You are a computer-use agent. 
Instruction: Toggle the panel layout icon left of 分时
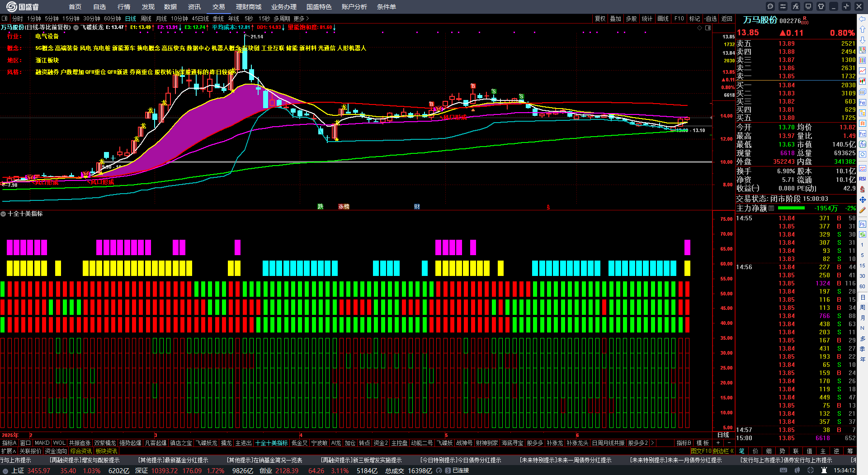coord(5,19)
